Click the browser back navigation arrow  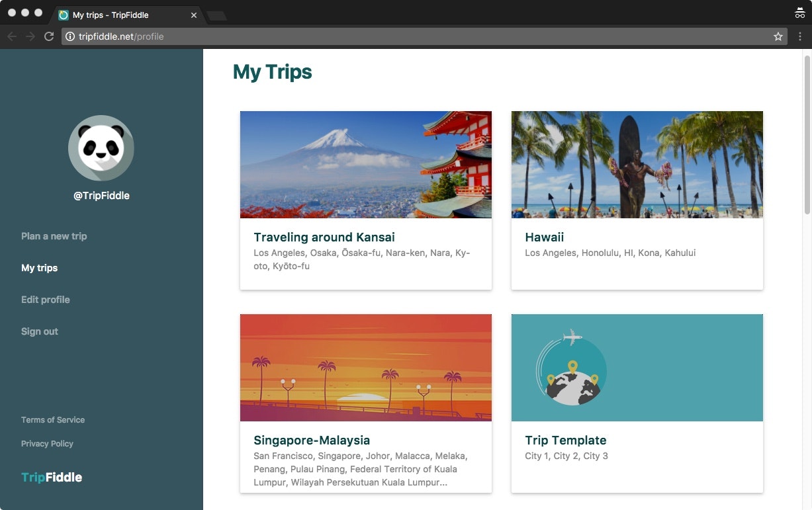[12, 36]
